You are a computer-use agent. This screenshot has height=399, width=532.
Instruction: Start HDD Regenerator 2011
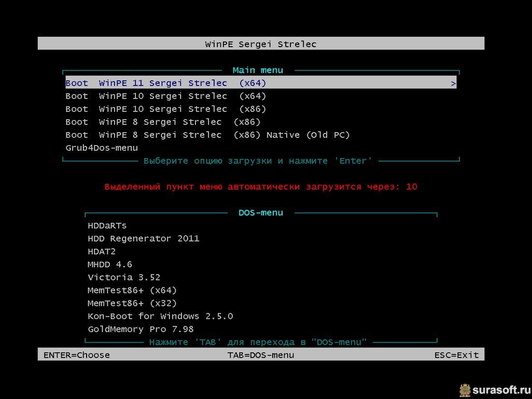coord(144,238)
